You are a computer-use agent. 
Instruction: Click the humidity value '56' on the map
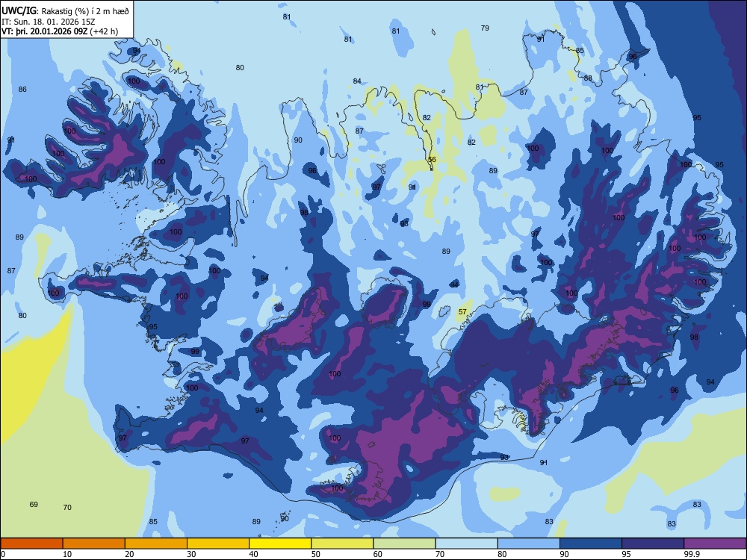point(432,160)
